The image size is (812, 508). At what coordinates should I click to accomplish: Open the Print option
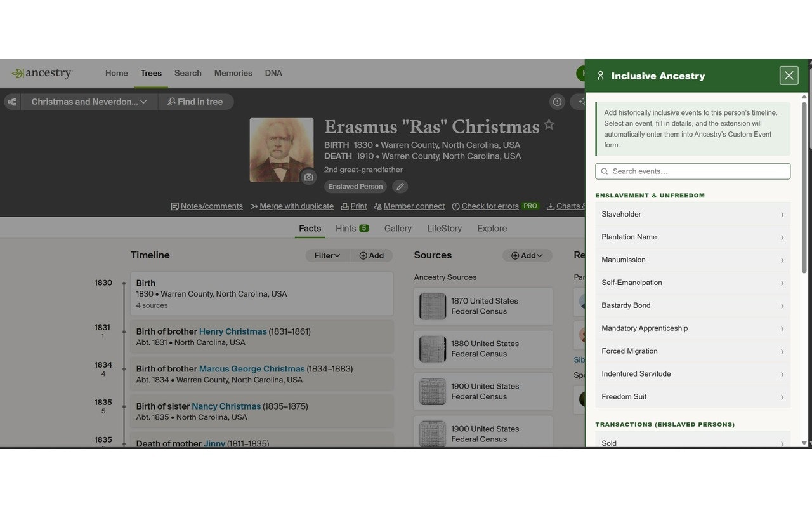pos(354,206)
